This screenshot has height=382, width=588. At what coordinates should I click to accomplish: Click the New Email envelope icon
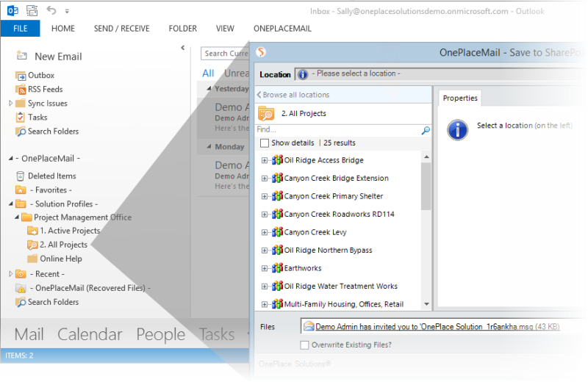[x=21, y=56]
